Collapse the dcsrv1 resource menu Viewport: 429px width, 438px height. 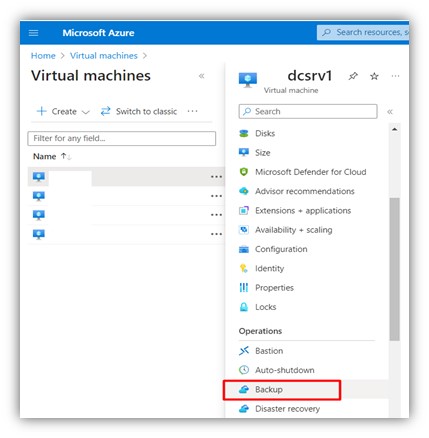tap(390, 112)
